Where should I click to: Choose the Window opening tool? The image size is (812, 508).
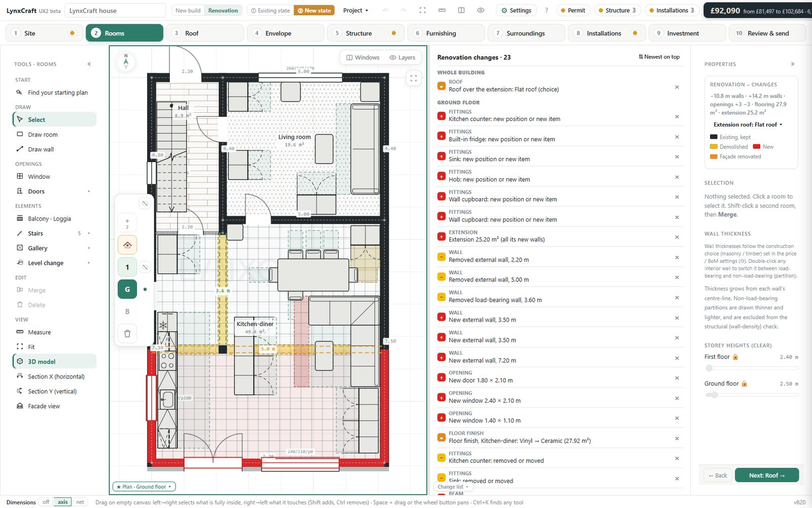coord(54,177)
